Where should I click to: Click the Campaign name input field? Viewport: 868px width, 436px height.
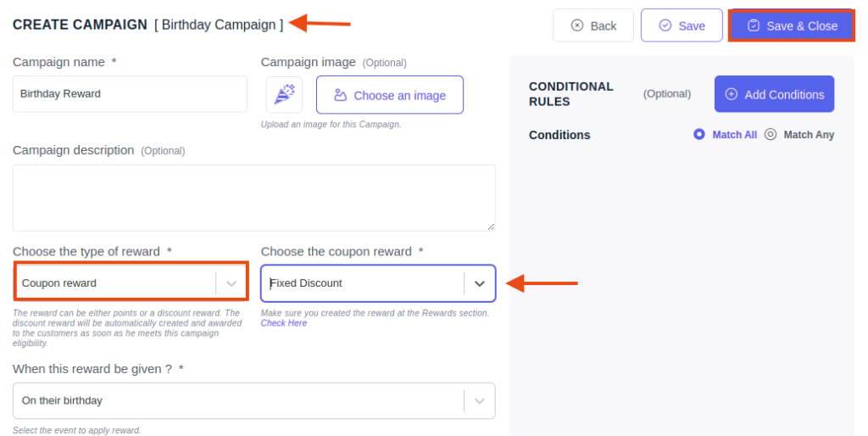click(130, 93)
